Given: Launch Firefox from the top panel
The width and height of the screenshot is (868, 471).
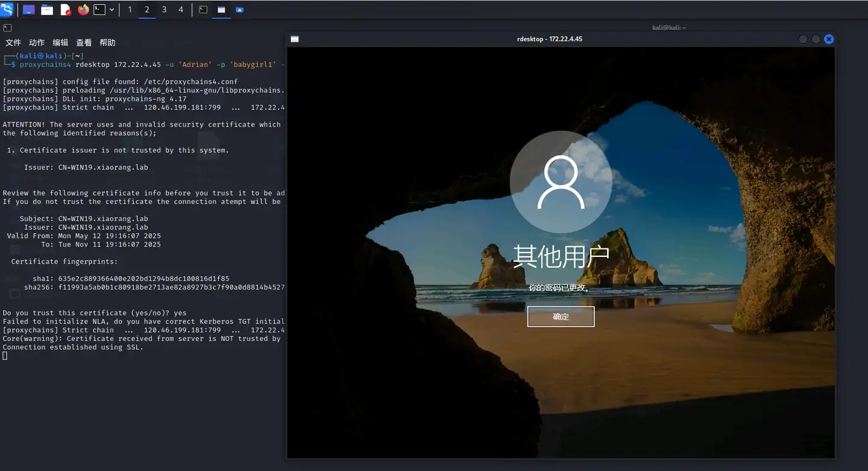Looking at the screenshot, I should [x=83, y=10].
